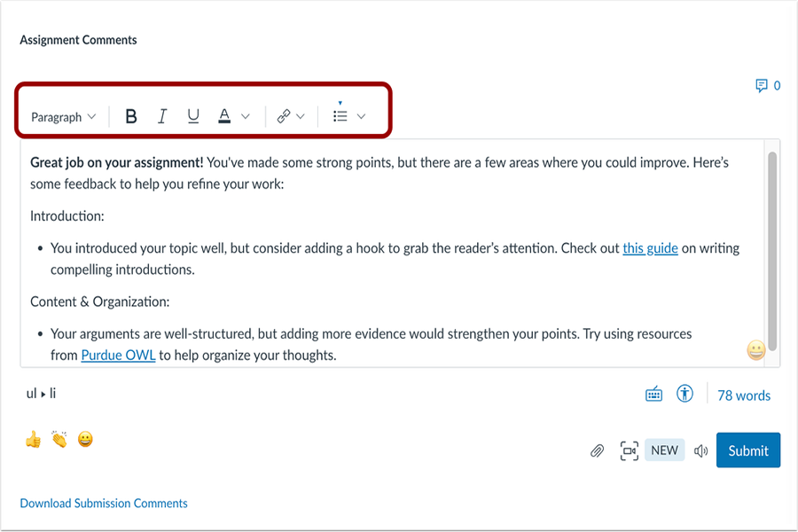Toggle italic formatting
This screenshot has height=532, width=798.
pyautogui.click(x=162, y=115)
